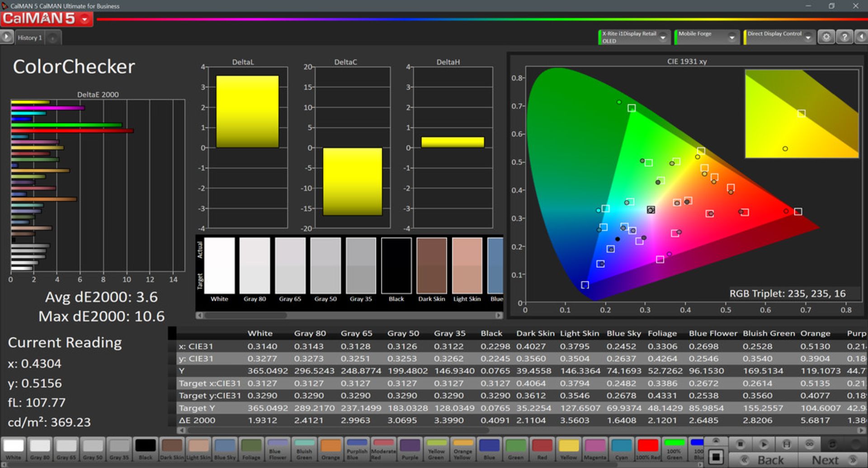The width and height of the screenshot is (868, 468).
Task: Open the X-Rite i1Display Retail meter dropdown
Action: tap(663, 38)
